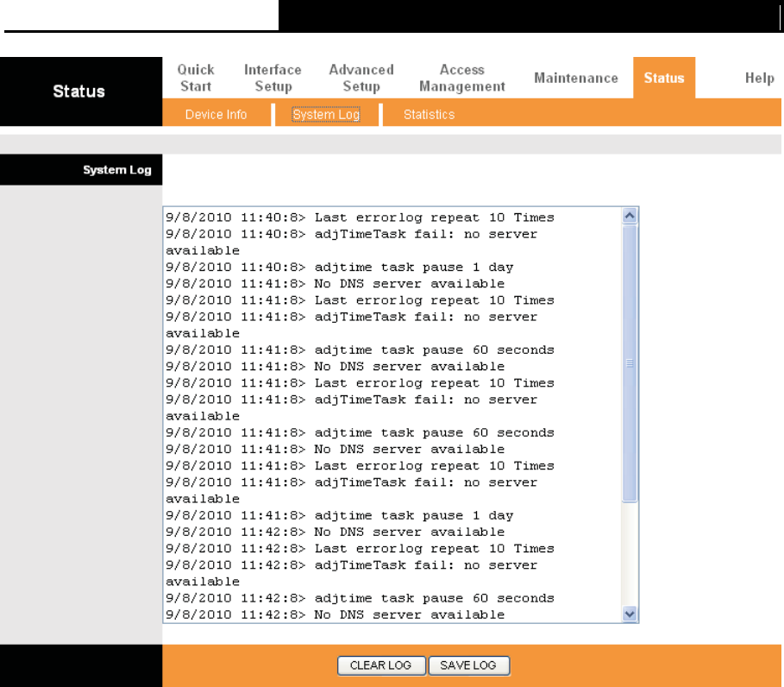View the Statistics subpage

click(x=429, y=115)
